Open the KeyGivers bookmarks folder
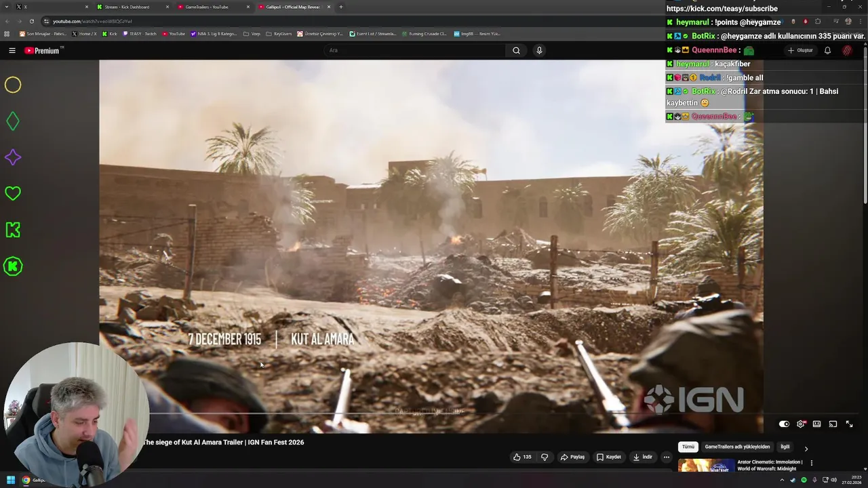 coord(279,34)
